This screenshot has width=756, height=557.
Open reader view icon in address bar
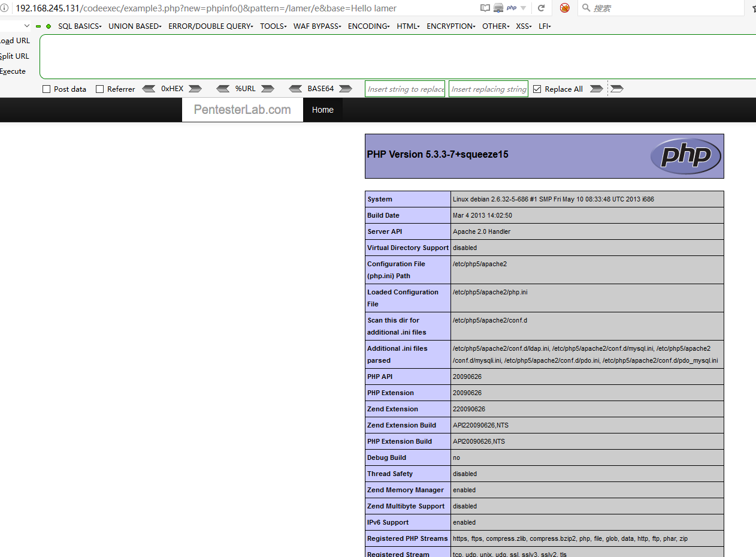pyautogui.click(x=485, y=8)
